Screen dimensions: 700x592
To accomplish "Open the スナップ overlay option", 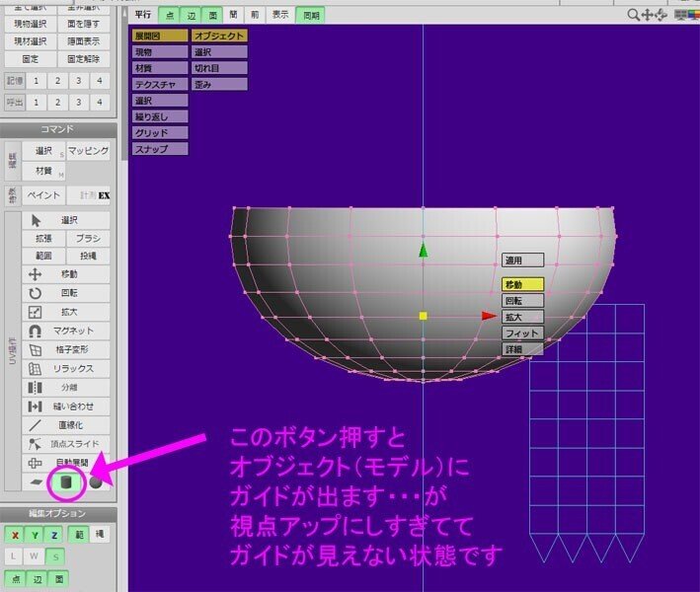I will point(160,149).
